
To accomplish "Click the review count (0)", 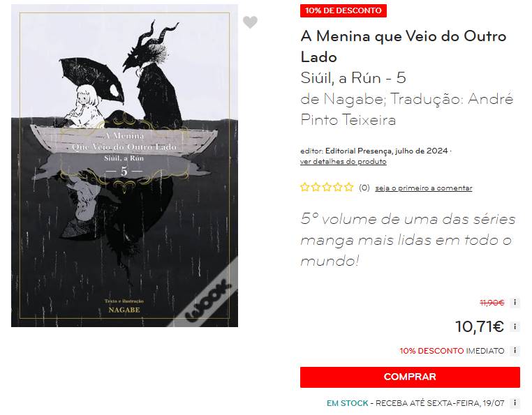I will [364, 188].
